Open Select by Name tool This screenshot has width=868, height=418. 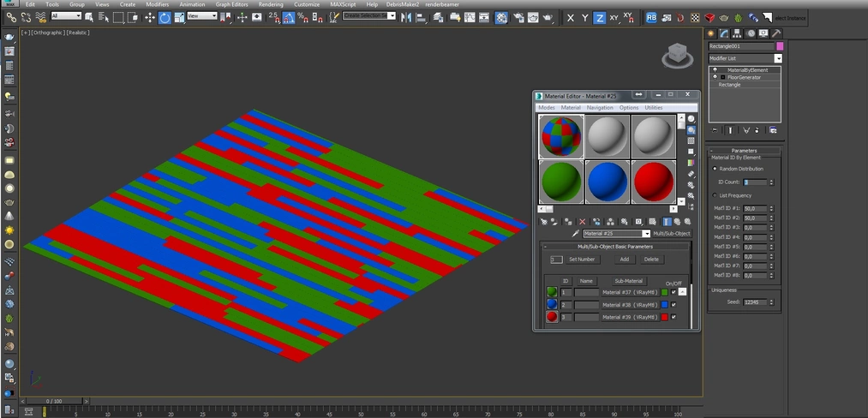coord(104,18)
